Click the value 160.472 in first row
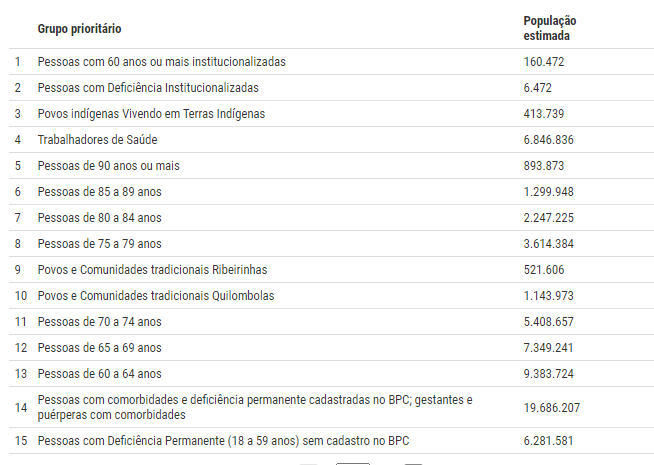The height and width of the screenshot is (465, 654). [x=543, y=62]
